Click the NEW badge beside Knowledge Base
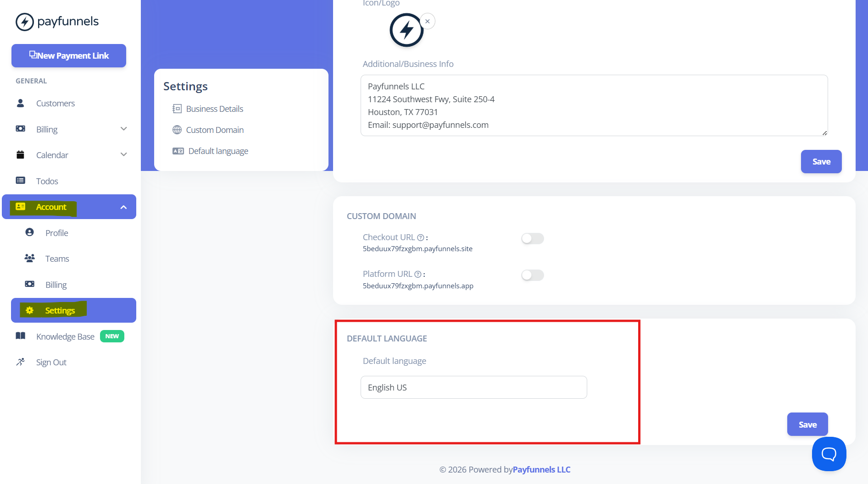Viewport: 868px width, 484px height. point(112,336)
